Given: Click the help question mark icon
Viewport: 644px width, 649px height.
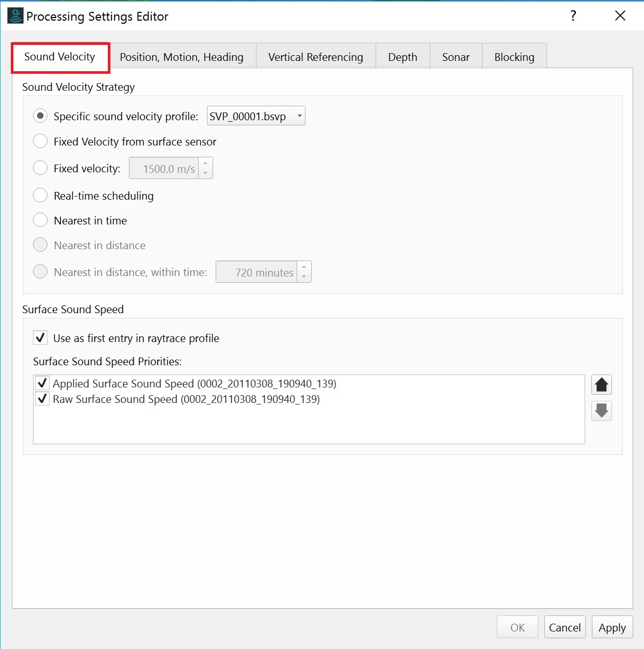Looking at the screenshot, I should 573,15.
